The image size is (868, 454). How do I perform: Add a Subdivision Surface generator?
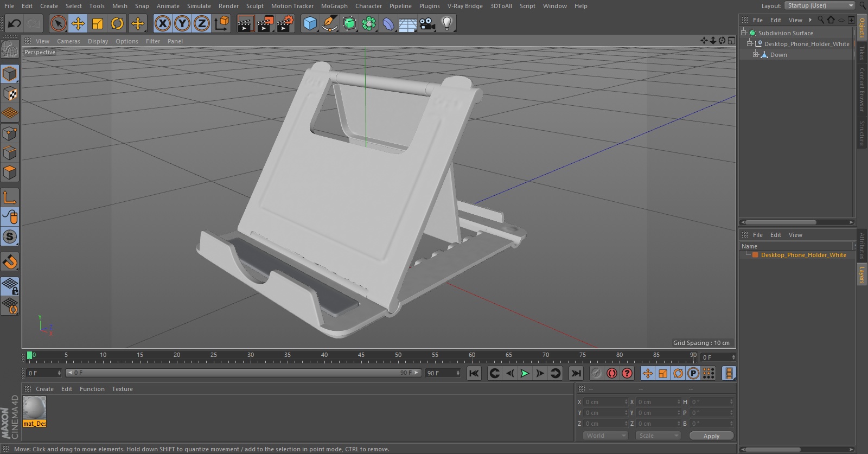[x=349, y=23]
